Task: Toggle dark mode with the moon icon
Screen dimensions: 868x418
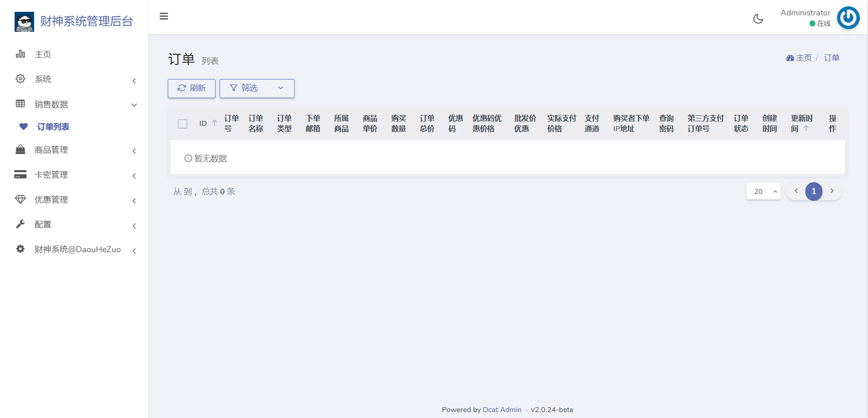Action: pyautogui.click(x=758, y=19)
